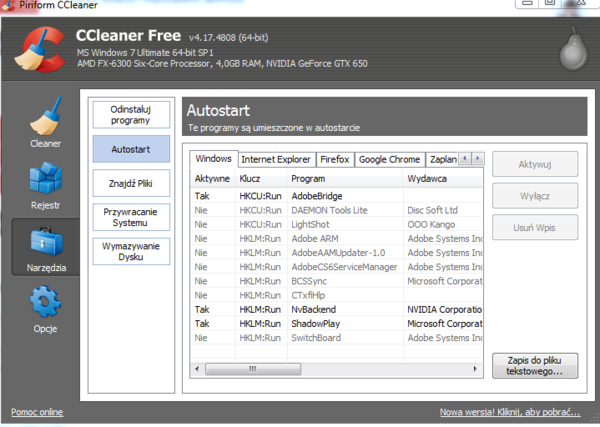Viewport: 600px width, 427px height.
Task: Open the Opcje gear icon
Action: (x=45, y=304)
